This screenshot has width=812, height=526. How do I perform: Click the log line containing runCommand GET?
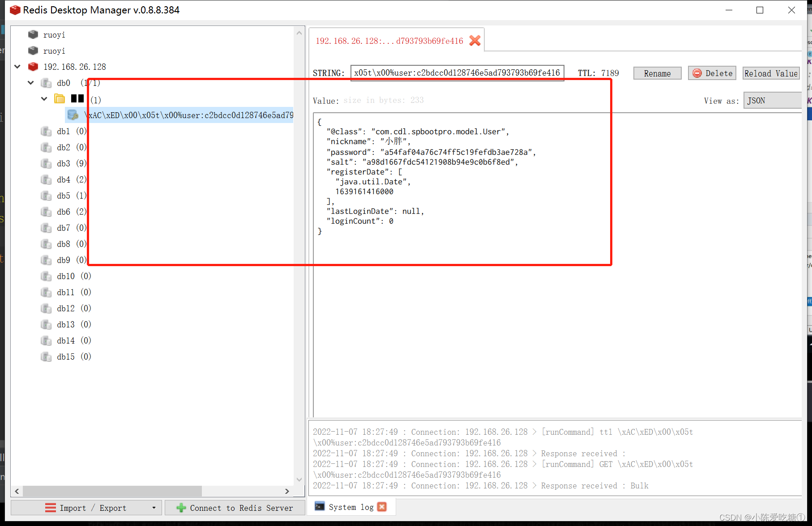[503, 464]
